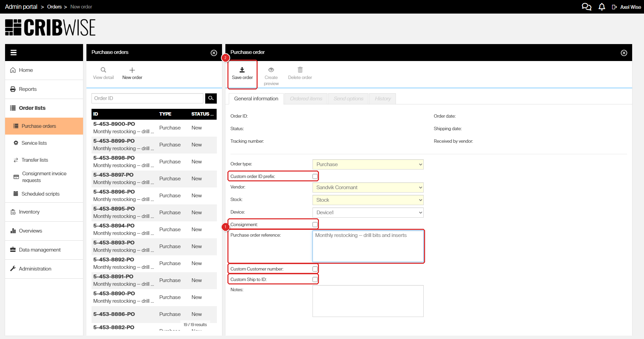Select order 5-453-8897-PO in the list
The height and width of the screenshot is (339, 644).
114,175
